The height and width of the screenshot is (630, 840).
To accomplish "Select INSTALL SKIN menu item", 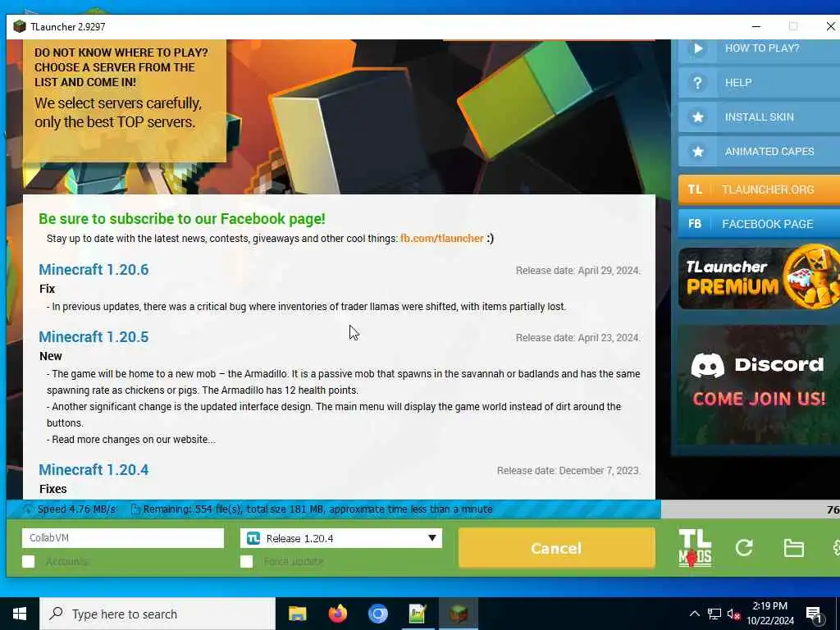I will click(759, 116).
